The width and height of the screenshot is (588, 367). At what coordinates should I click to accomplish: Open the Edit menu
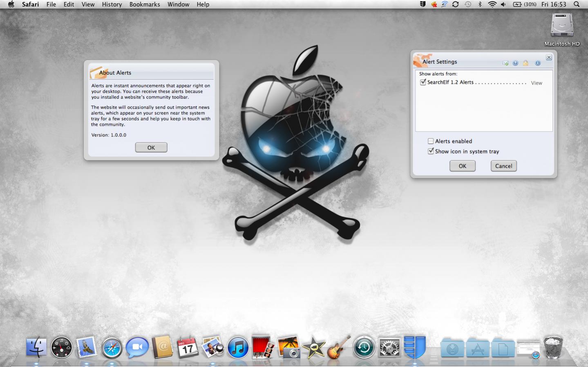point(69,4)
